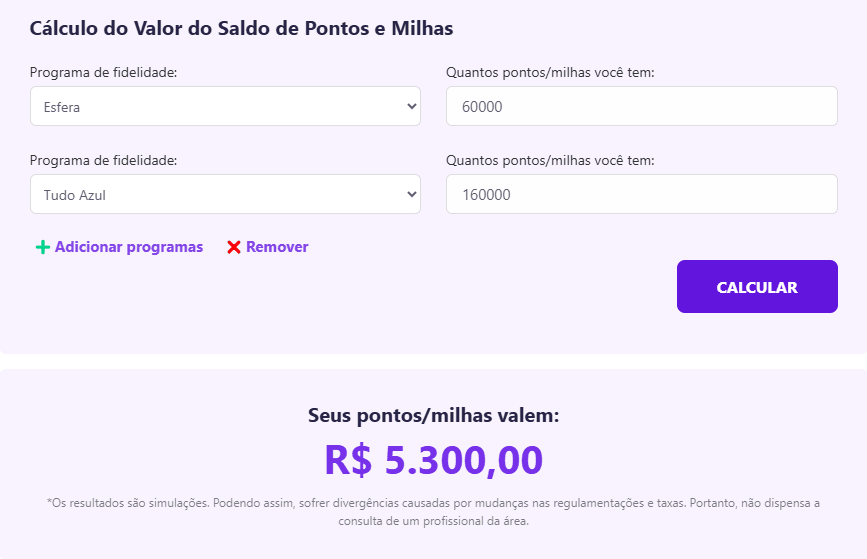Open the Esfera loyalty program selector
The width and height of the screenshot is (867, 559).
[x=225, y=106]
